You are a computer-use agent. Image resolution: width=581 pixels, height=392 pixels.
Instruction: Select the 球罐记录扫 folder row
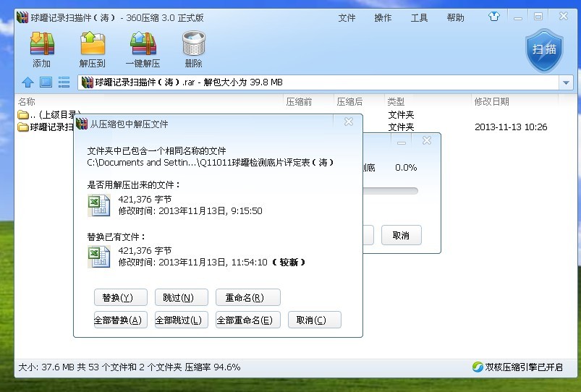coord(45,127)
